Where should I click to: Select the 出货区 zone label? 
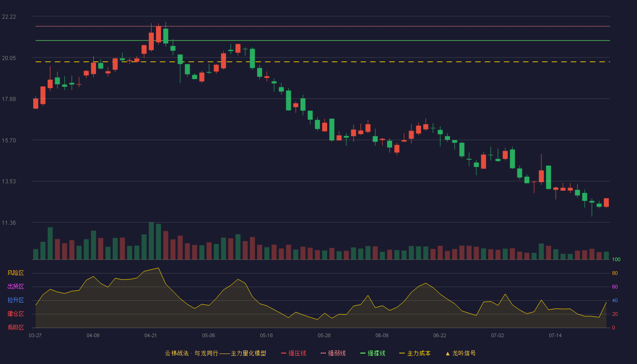click(x=15, y=287)
